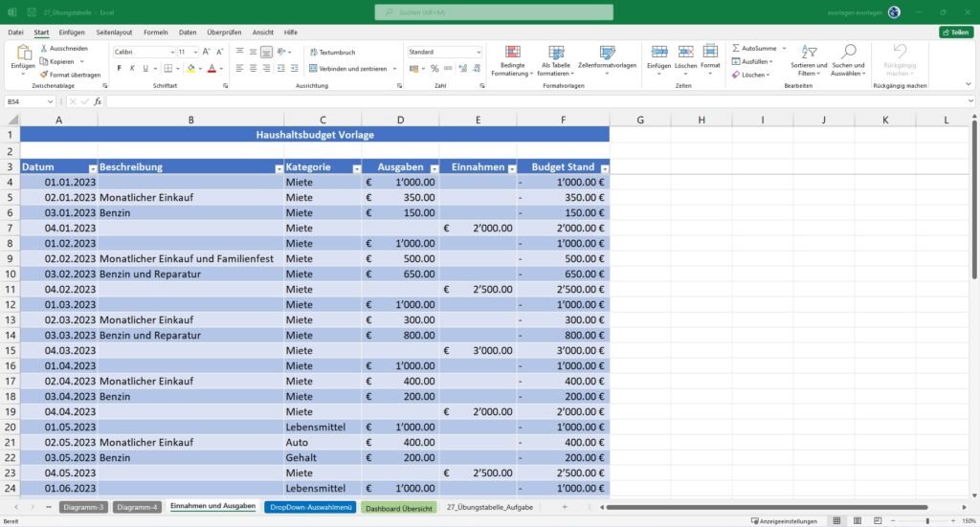980x527 pixels.
Task: Open Bedingte Formatierung
Action: [x=512, y=60]
